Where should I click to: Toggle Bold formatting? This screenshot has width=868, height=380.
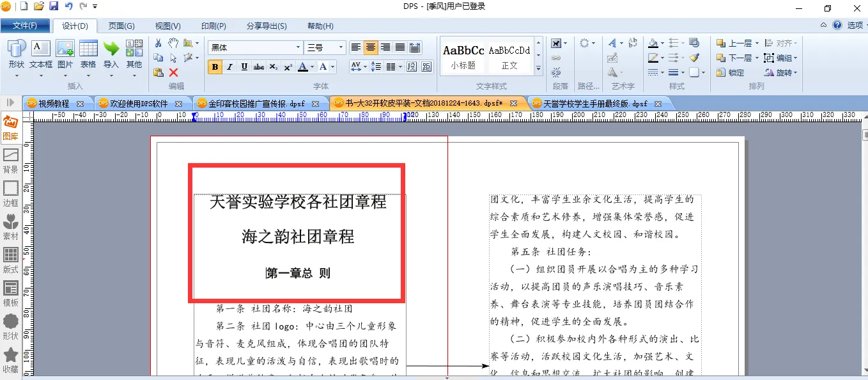coord(215,67)
